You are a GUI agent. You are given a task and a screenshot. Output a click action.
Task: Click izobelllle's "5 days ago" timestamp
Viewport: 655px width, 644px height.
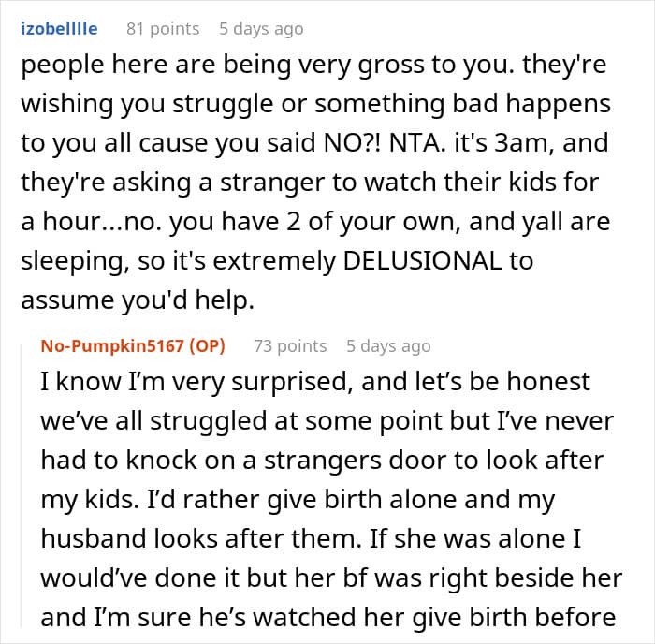pos(261,29)
